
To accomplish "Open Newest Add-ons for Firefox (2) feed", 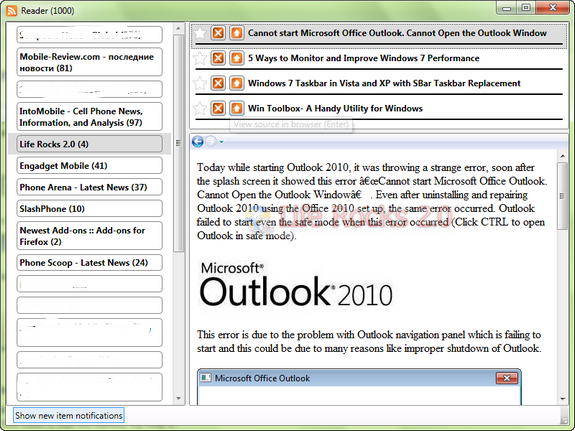I will 89,235.
